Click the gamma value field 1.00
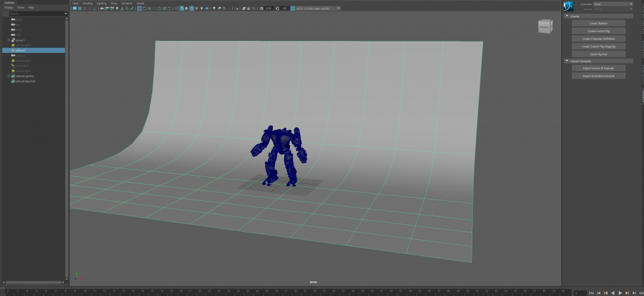This screenshot has width=644, height=296. [x=284, y=8]
